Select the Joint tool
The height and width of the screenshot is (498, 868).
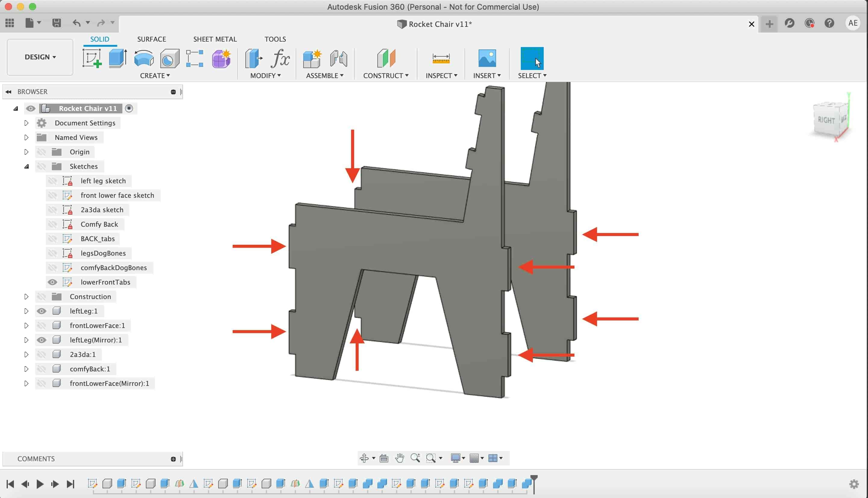tap(339, 58)
